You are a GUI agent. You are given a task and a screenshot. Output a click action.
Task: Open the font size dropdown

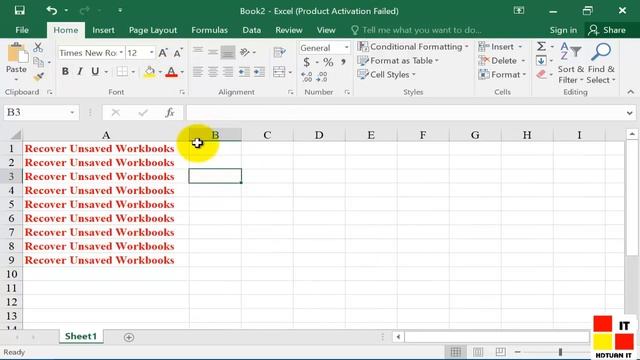tap(151, 53)
